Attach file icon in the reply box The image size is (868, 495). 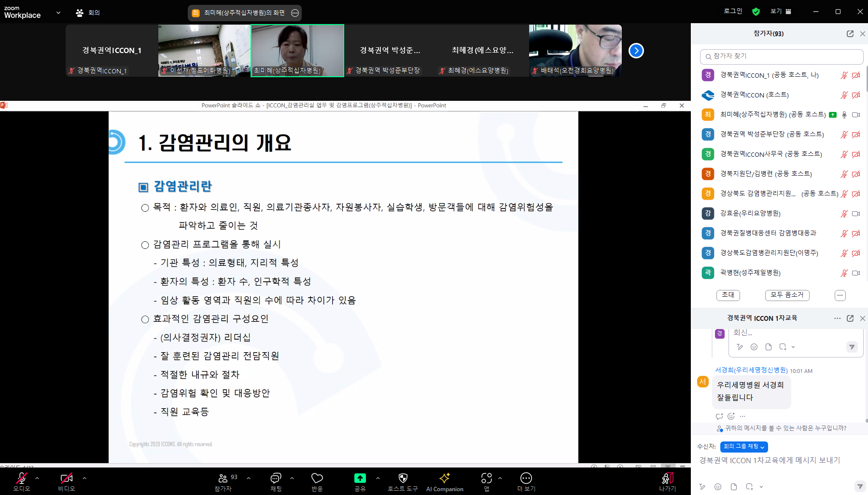click(x=769, y=347)
